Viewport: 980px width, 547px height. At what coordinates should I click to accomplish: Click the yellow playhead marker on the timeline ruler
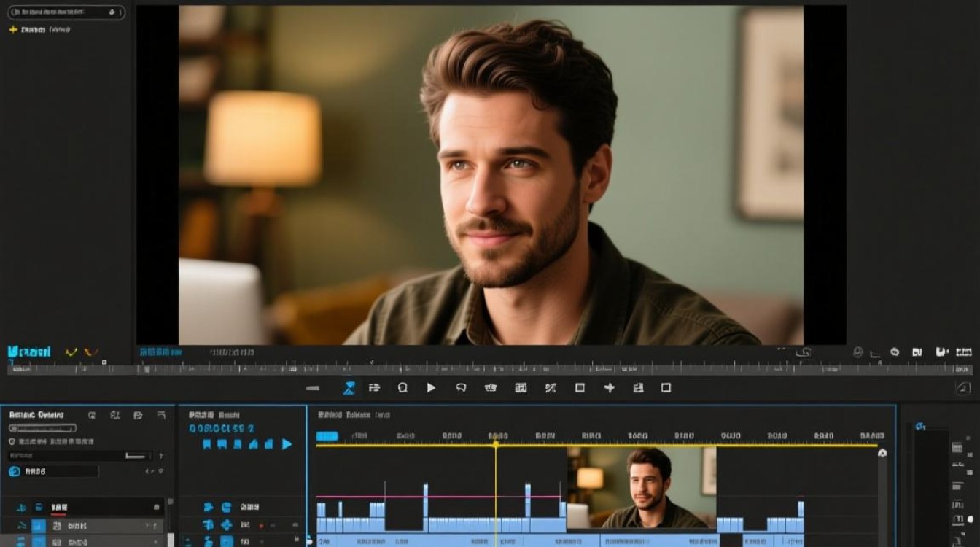pos(496,442)
